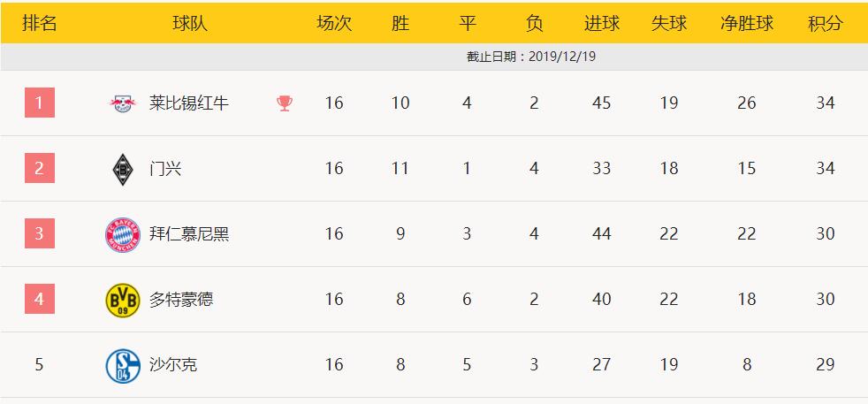
Task: Click the Mönchengladbach diamond crest
Action: click(x=122, y=169)
